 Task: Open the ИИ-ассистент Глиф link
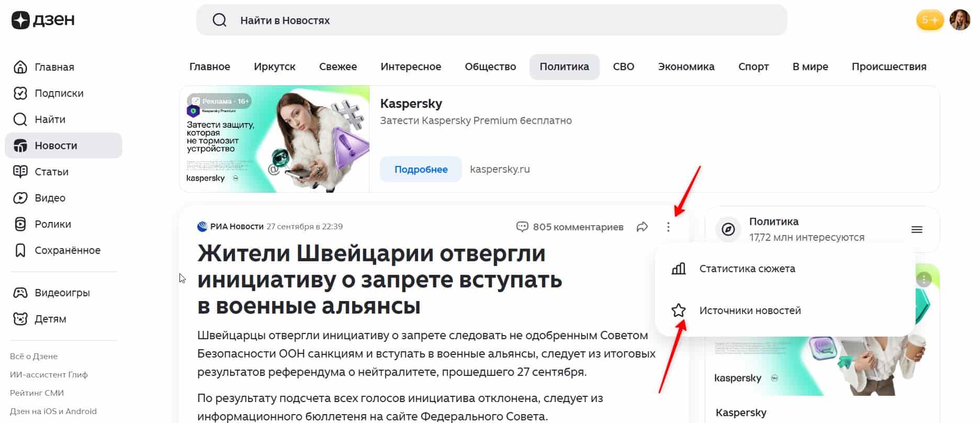coord(49,374)
